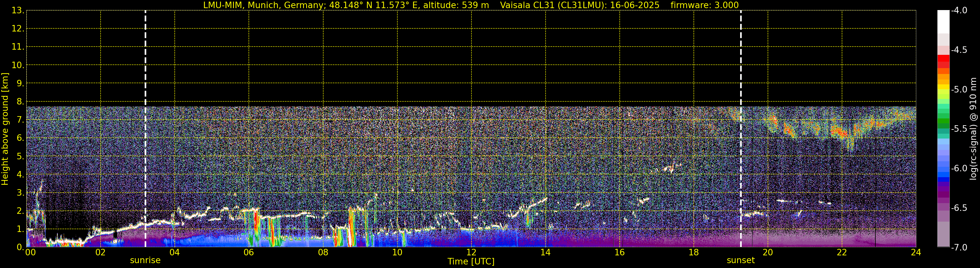Click time axis tick label '14'

coord(545,252)
